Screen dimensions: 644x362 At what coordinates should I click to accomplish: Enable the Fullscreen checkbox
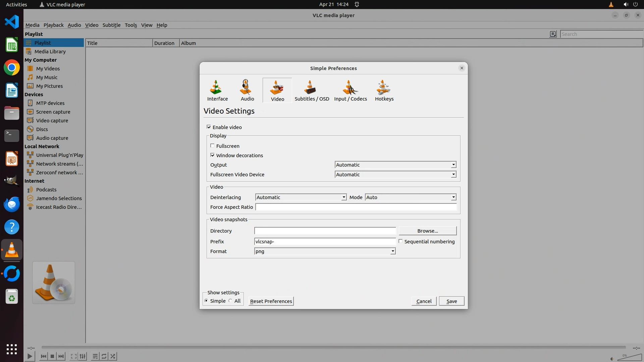tap(212, 146)
